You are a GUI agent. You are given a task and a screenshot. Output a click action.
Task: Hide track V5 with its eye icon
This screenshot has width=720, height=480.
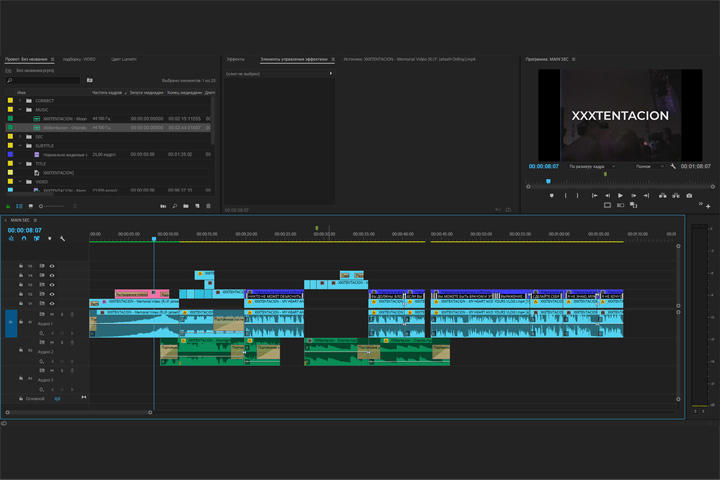point(52,266)
